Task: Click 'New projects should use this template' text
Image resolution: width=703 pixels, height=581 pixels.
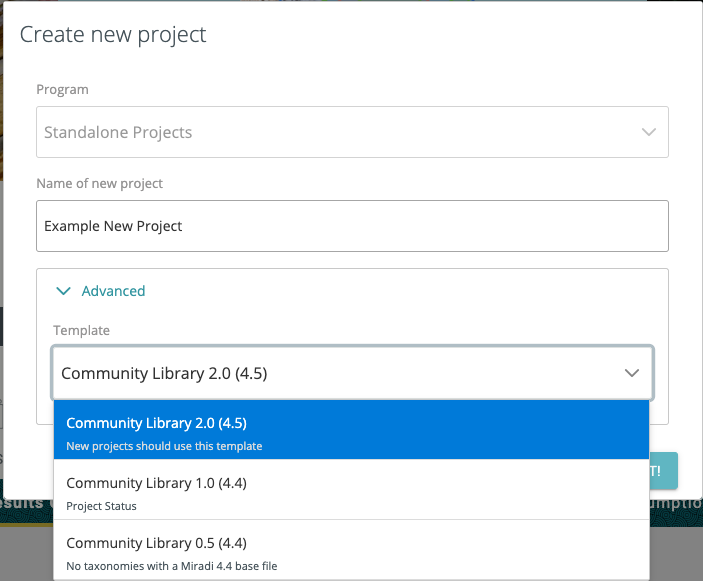Action: (x=164, y=446)
